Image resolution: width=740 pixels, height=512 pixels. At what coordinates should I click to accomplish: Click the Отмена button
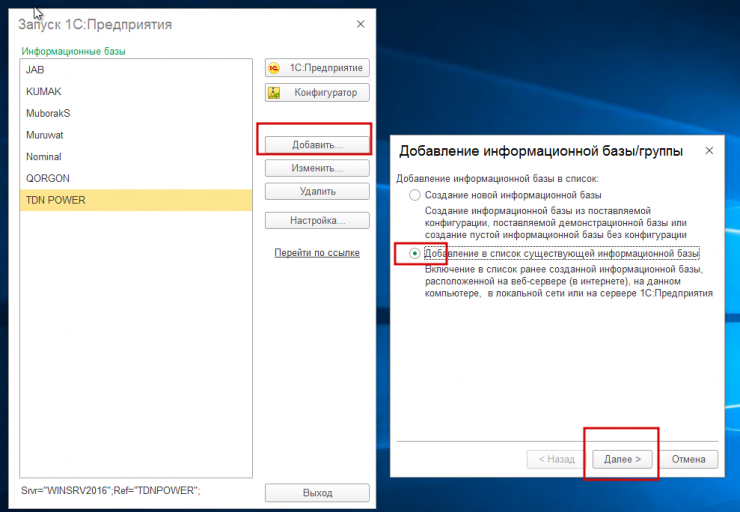click(689, 459)
